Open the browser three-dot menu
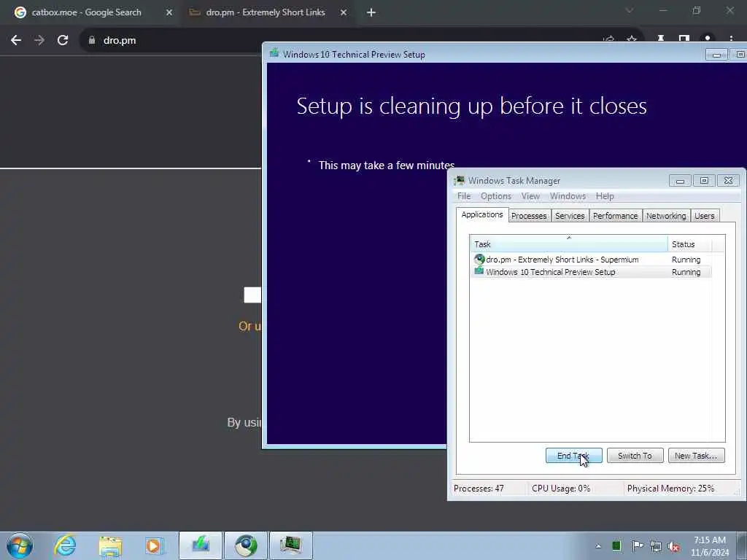This screenshot has width=747, height=560. [731, 38]
